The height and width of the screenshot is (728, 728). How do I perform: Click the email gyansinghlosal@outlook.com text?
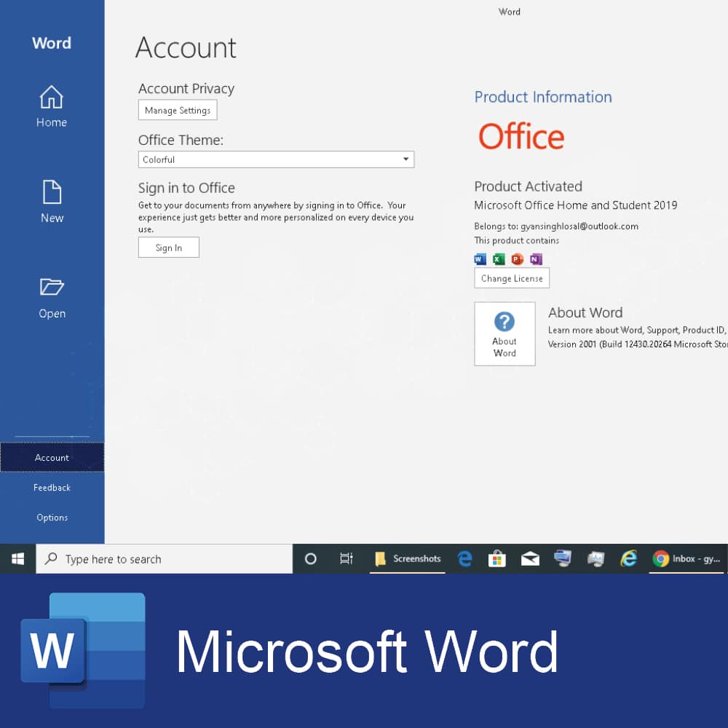(579, 226)
